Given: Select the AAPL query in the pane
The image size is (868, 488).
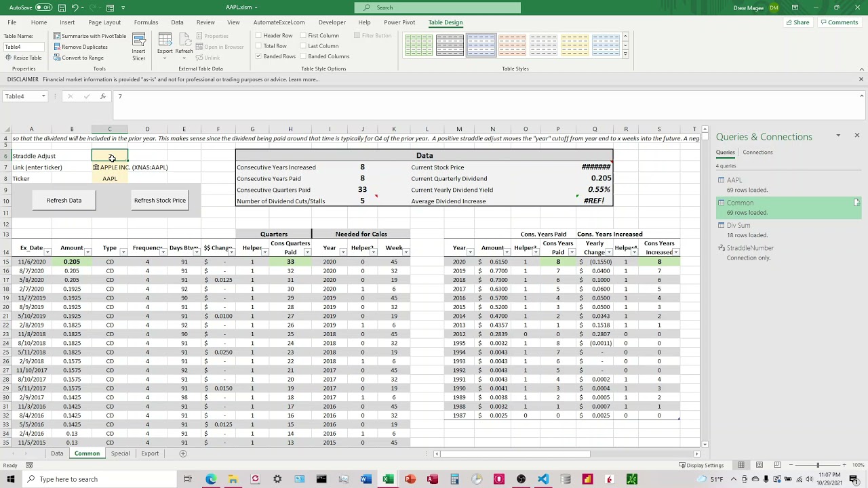Looking at the screenshot, I should pos(789,185).
